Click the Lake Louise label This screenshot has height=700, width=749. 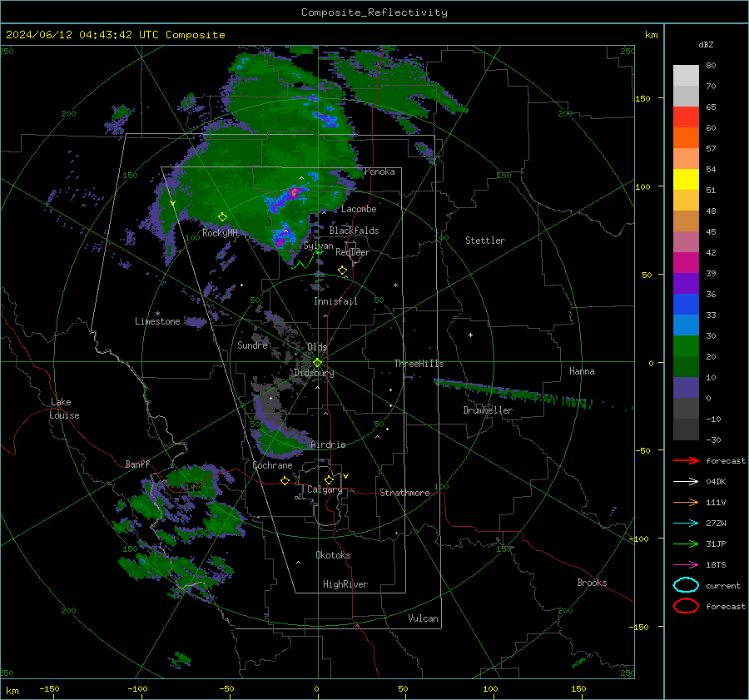click(x=64, y=409)
